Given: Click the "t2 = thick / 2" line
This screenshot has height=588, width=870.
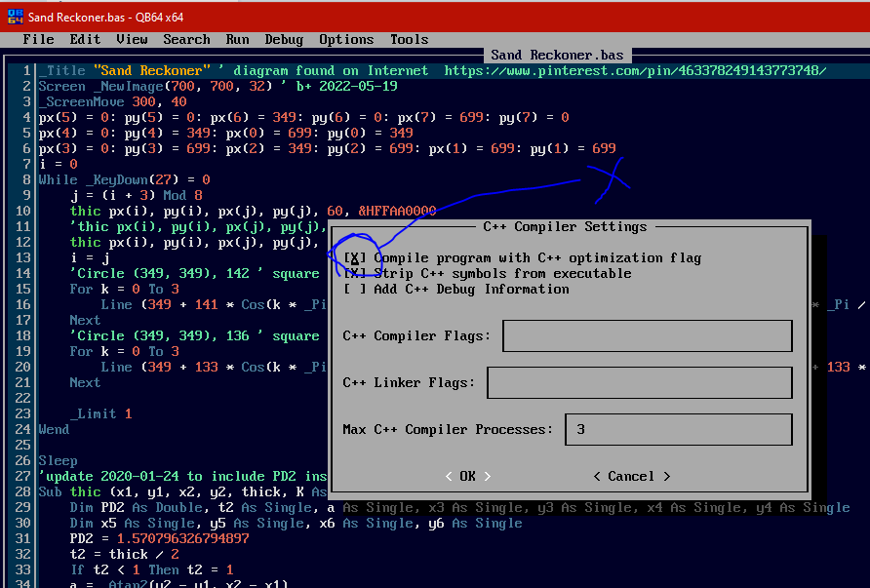Looking at the screenshot, I should pos(124,554).
